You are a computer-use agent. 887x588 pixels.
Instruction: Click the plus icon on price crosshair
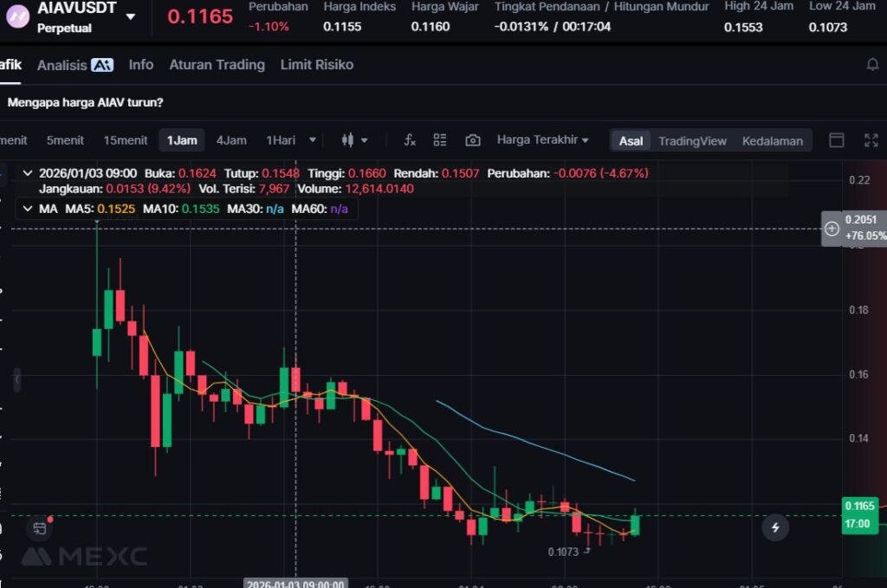tap(832, 229)
